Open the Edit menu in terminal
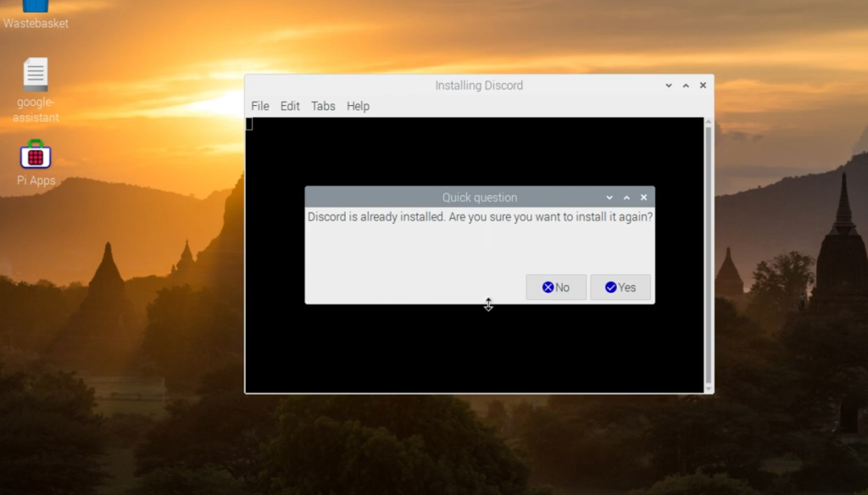Viewport: 868px width, 495px height. click(x=290, y=106)
